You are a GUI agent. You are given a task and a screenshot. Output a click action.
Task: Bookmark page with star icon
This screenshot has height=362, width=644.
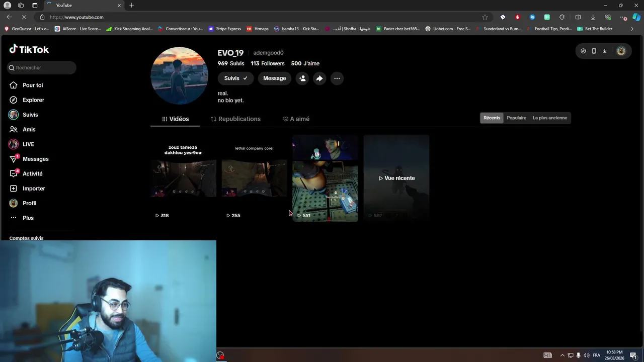click(x=485, y=17)
